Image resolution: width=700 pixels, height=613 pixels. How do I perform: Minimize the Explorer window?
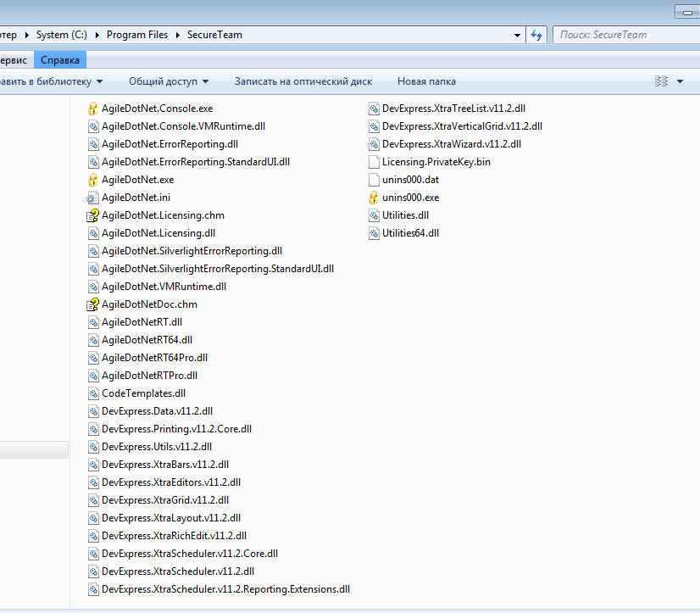point(687,12)
